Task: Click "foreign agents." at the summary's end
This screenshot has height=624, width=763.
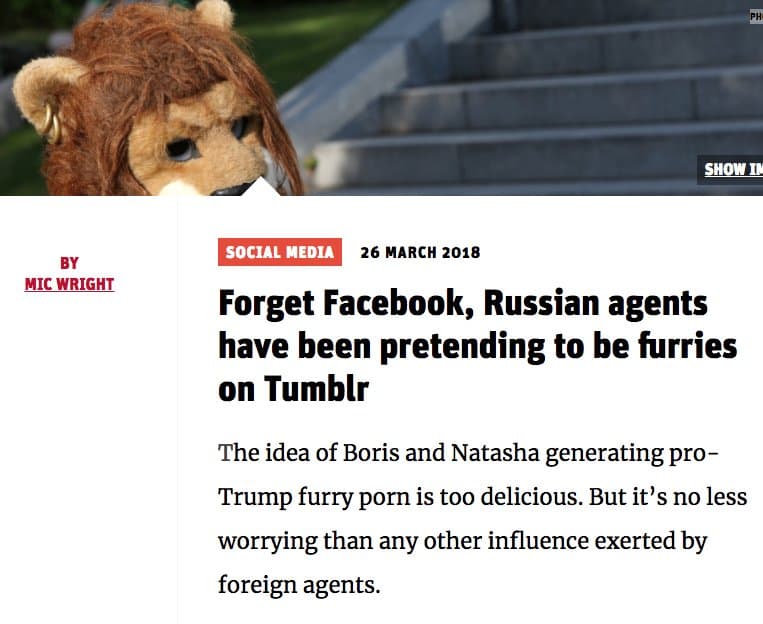Action: pyautogui.click(x=299, y=583)
